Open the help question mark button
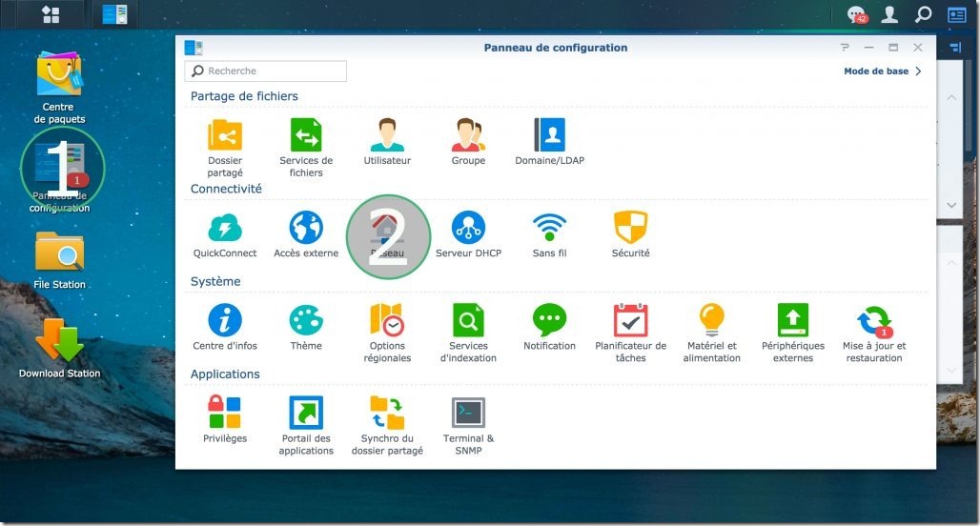This screenshot has height=526, width=980. coord(845,48)
